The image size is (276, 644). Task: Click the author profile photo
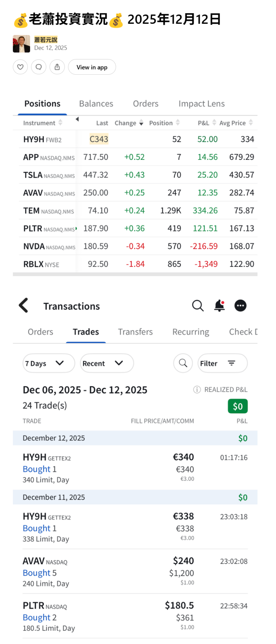pos(21,44)
